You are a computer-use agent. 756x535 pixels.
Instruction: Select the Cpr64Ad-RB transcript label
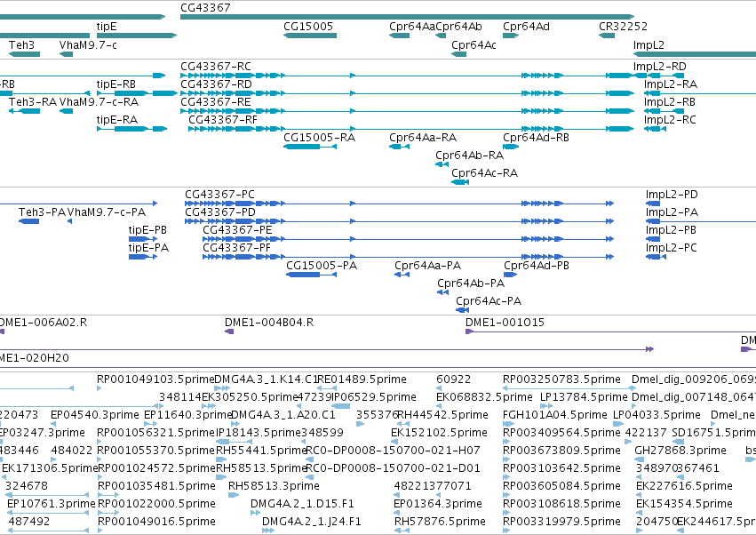pyautogui.click(x=537, y=138)
